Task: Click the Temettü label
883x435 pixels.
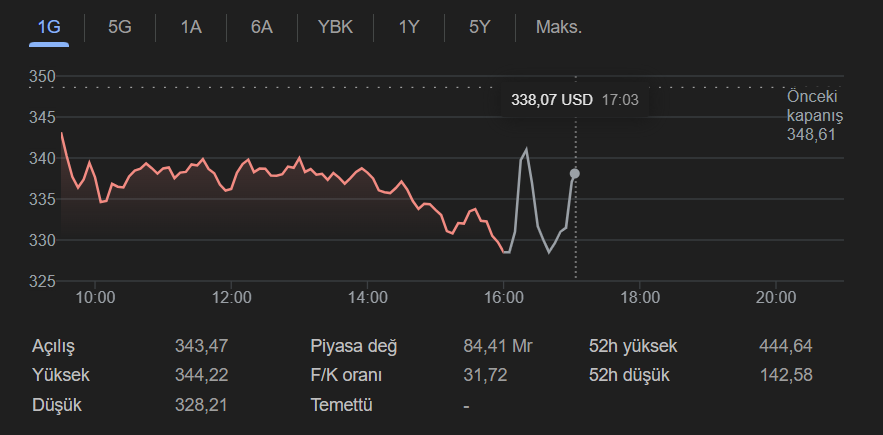Action: point(341,405)
